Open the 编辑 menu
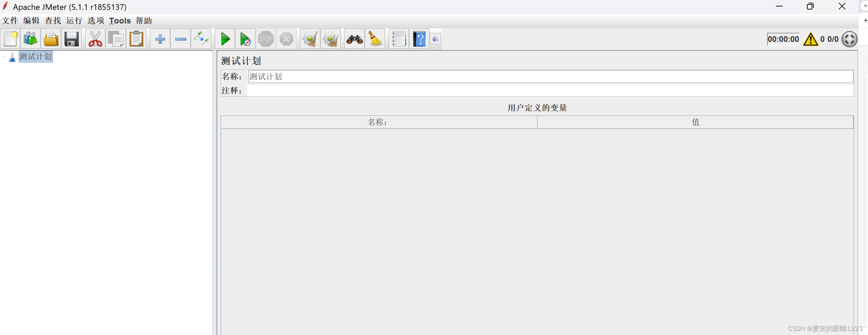Image resolution: width=868 pixels, height=335 pixels. point(31,21)
